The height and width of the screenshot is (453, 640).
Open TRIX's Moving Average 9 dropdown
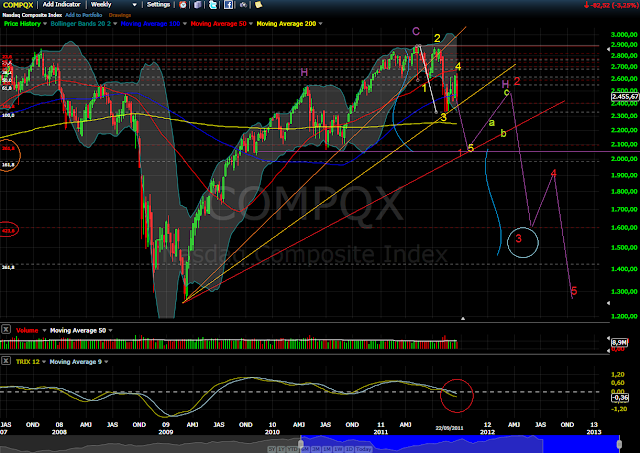[106, 362]
